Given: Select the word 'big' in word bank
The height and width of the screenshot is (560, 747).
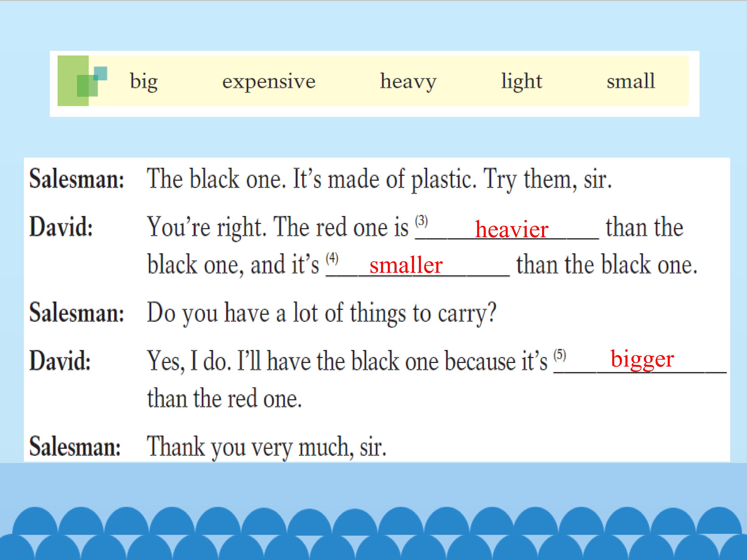Looking at the screenshot, I should pos(144,81).
